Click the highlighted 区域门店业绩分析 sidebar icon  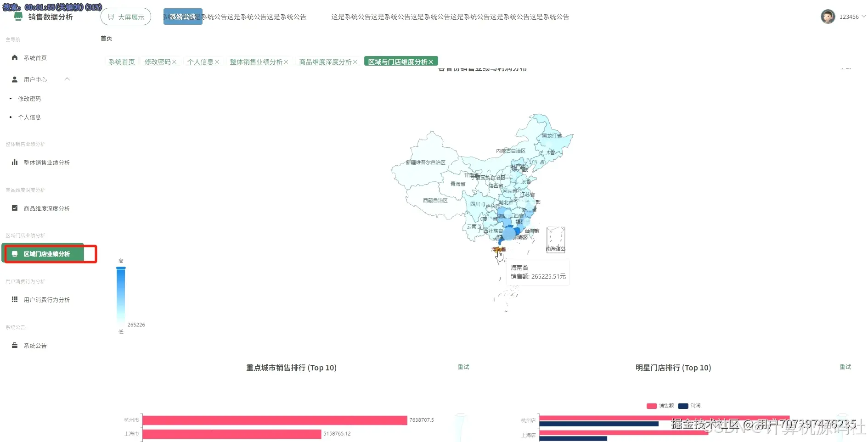[14, 254]
